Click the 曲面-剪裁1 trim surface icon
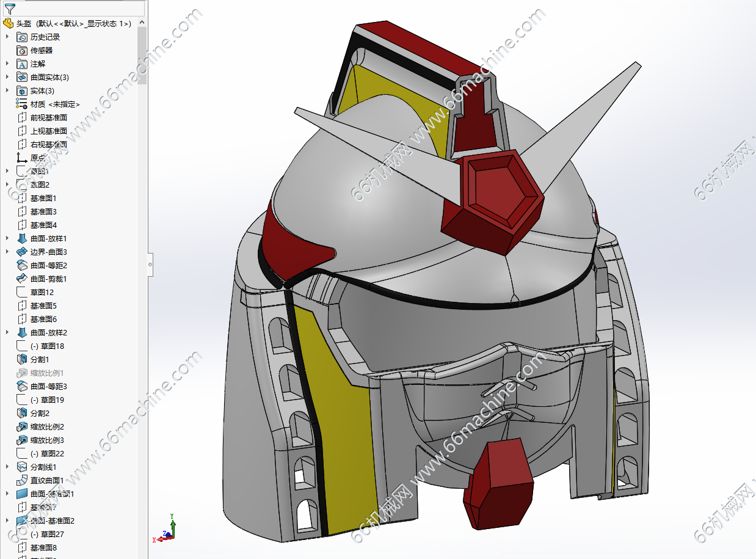756x559 pixels. (x=22, y=279)
